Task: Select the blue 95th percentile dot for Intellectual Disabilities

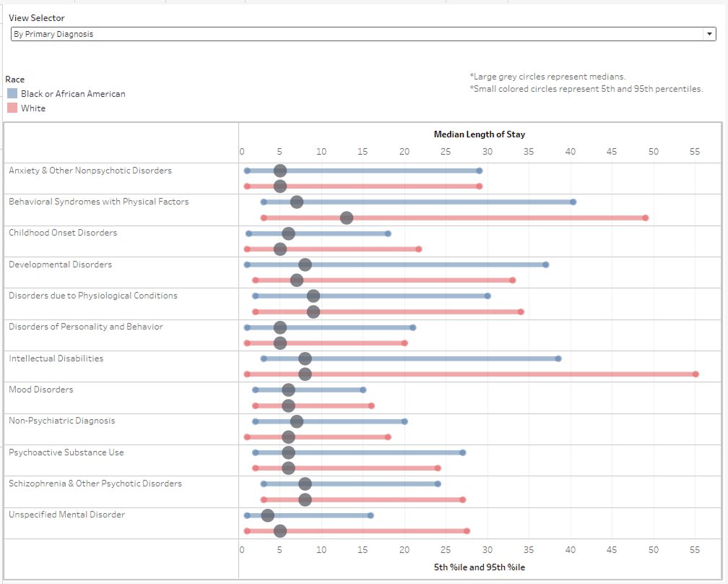Action: 558,358
